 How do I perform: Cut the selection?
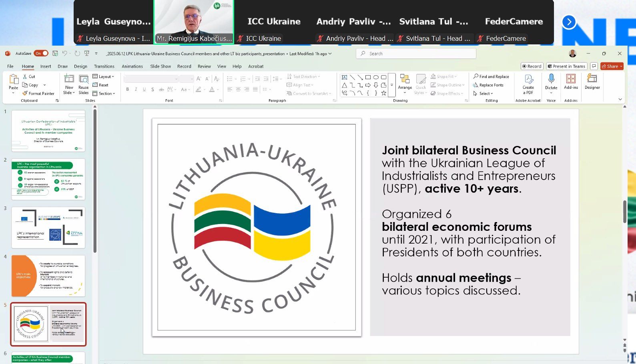(x=29, y=76)
